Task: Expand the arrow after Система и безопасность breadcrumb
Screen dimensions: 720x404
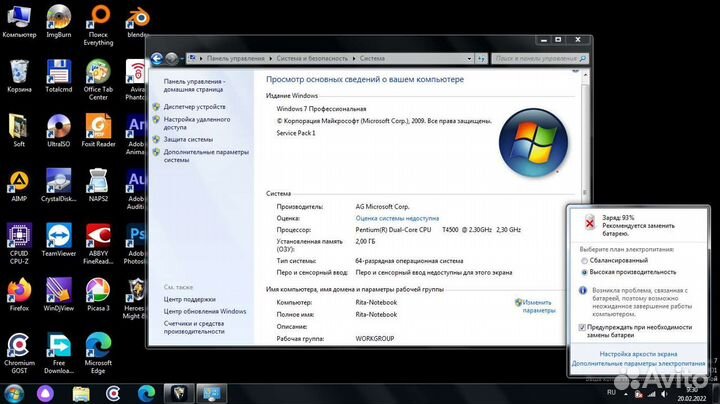Action: pos(353,58)
